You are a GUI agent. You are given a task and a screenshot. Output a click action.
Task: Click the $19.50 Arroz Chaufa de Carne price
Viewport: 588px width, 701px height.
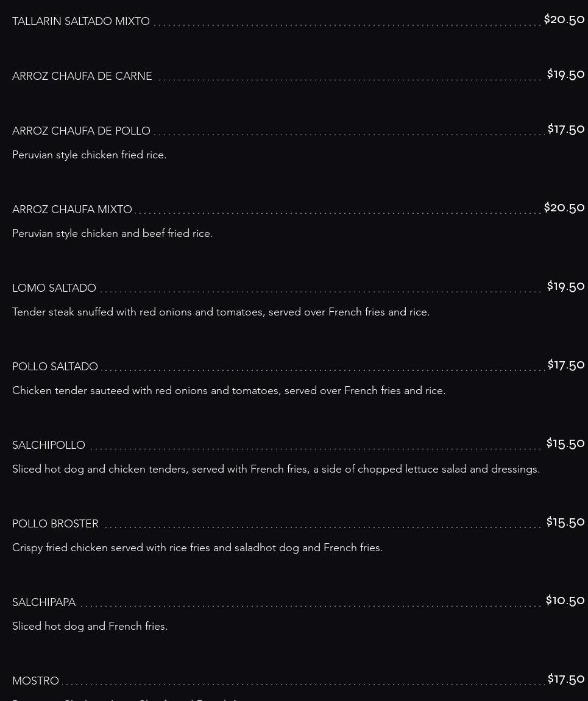[x=565, y=74]
